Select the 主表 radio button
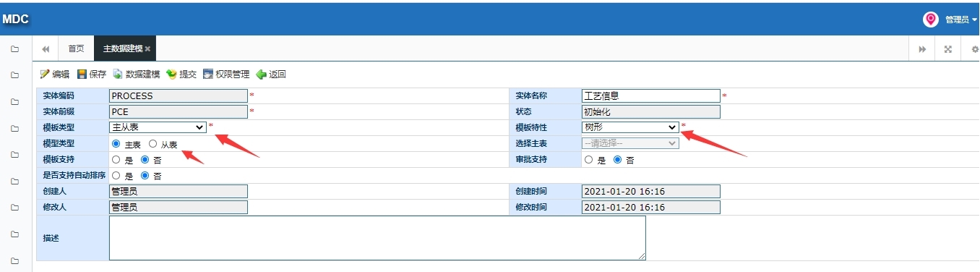 (116, 144)
